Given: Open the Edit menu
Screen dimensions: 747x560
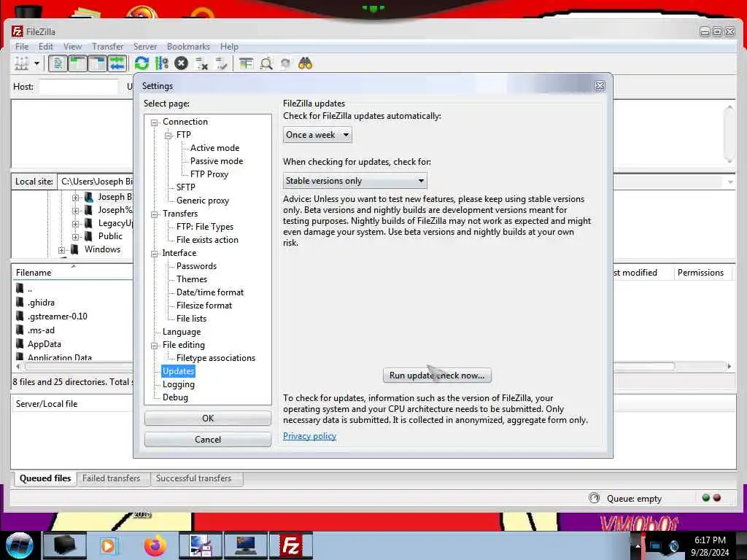Looking at the screenshot, I should pyautogui.click(x=46, y=46).
